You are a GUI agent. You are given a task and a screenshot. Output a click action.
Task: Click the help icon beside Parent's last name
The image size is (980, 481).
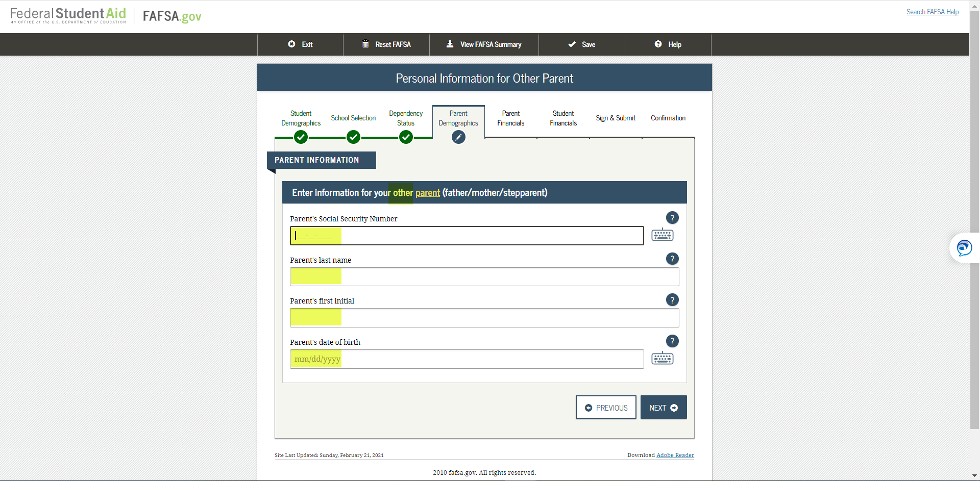672,259
